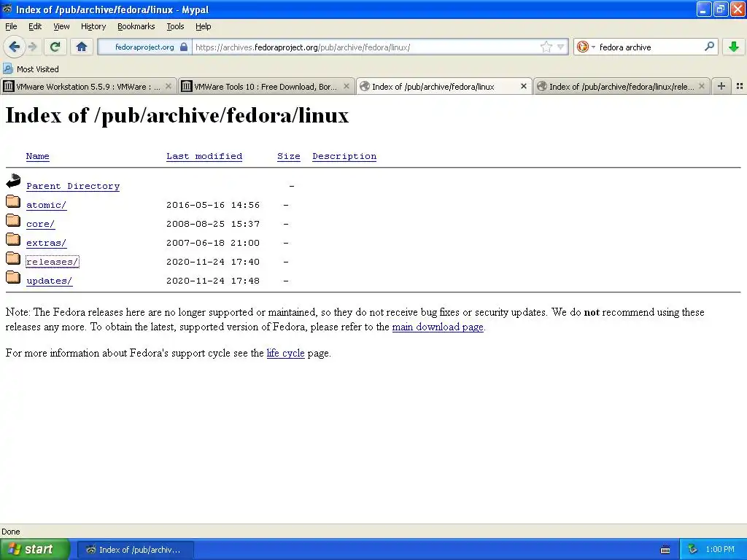Close the VMWare Tools 10 tab

pos(347,86)
